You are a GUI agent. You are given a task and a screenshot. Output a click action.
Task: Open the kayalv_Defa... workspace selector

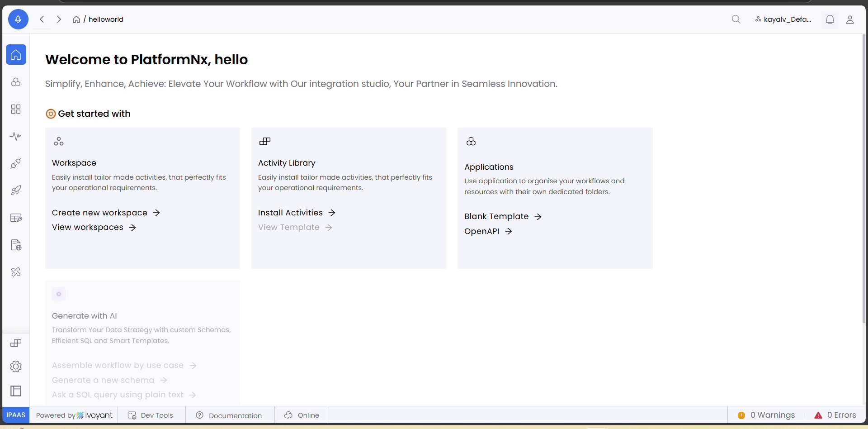pos(783,19)
